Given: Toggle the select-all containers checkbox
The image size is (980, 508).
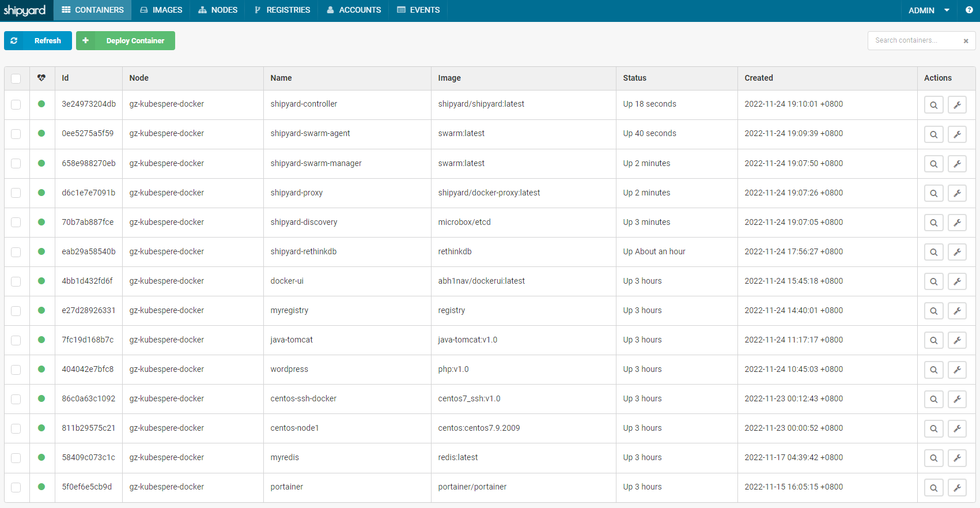Looking at the screenshot, I should pyautogui.click(x=16, y=78).
